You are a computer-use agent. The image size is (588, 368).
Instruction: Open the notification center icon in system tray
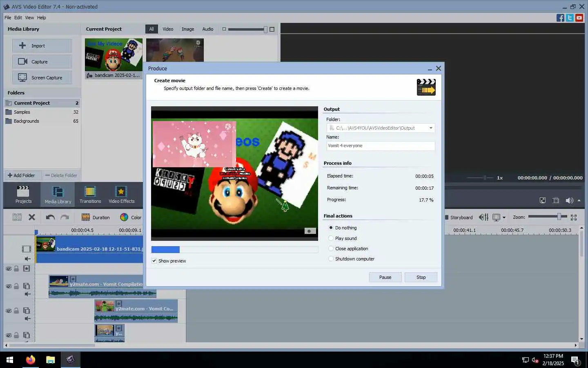(575, 360)
